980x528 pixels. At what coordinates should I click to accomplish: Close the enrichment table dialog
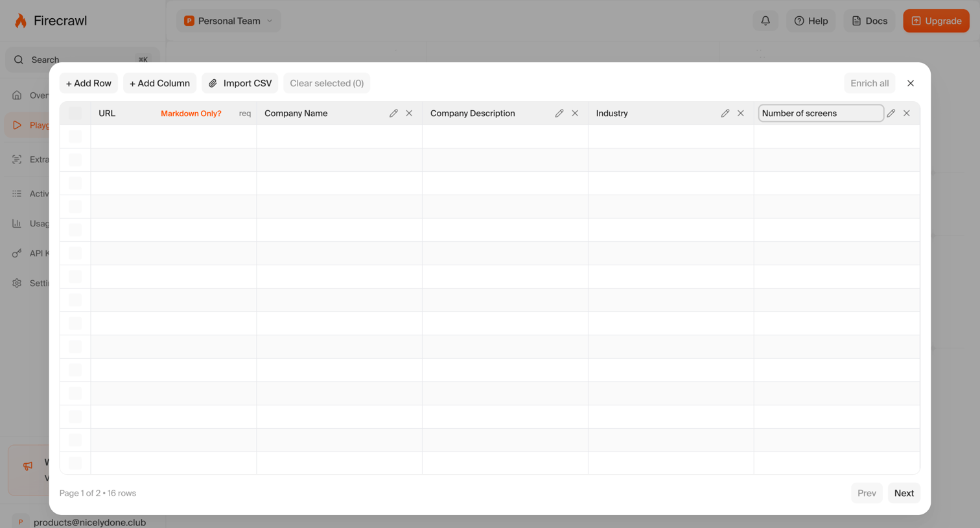pyautogui.click(x=911, y=83)
